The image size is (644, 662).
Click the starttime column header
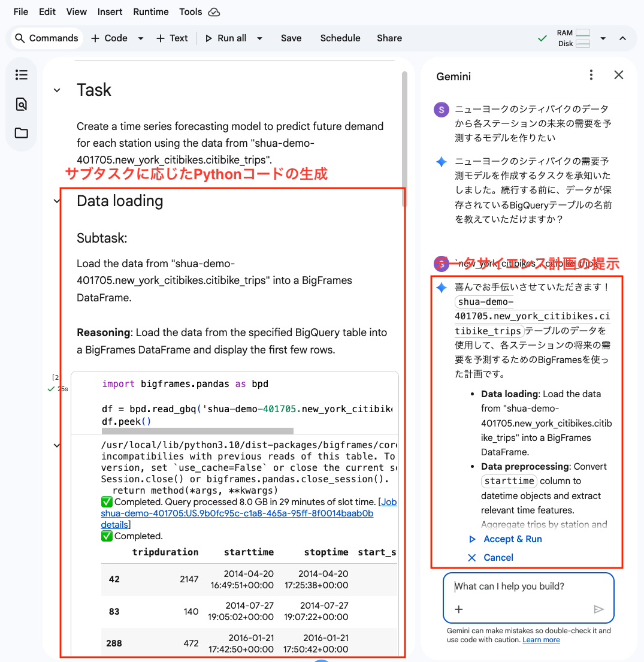tap(249, 552)
